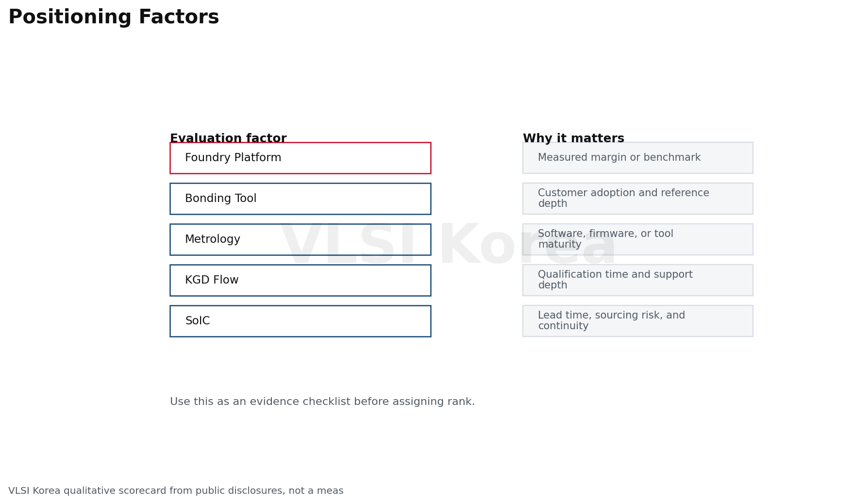853x504 pixels.
Task: Click the VLSI Korea watermark
Action: [x=448, y=245]
